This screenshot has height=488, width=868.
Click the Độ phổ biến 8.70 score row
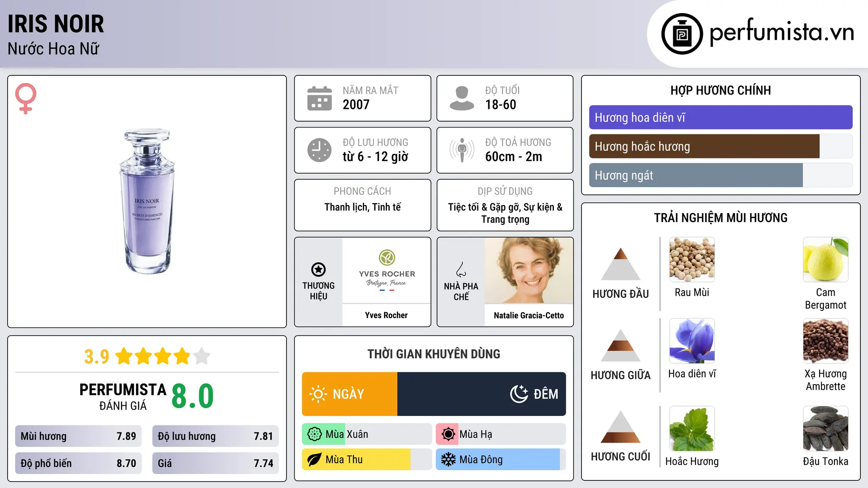pyautogui.click(x=78, y=463)
